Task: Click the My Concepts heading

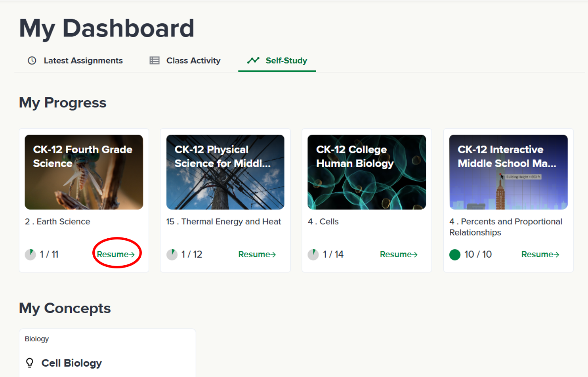Action: tap(65, 308)
